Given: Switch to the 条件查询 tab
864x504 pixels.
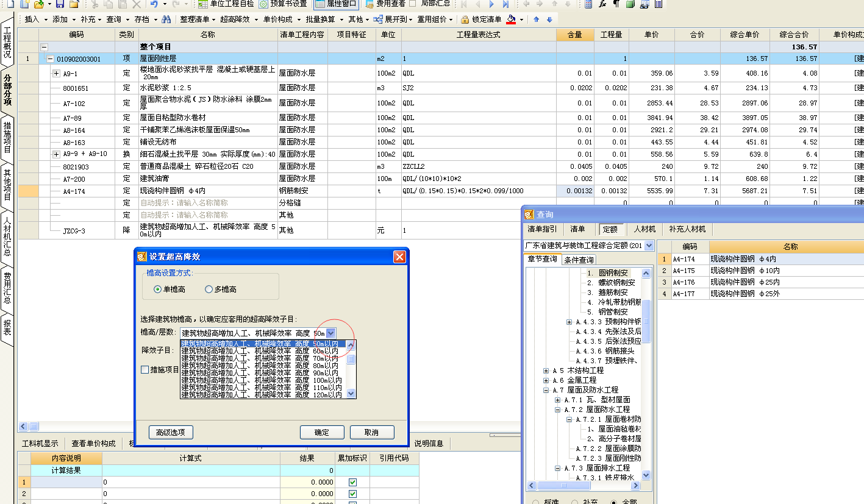Looking at the screenshot, I should [x=579, y=260].
